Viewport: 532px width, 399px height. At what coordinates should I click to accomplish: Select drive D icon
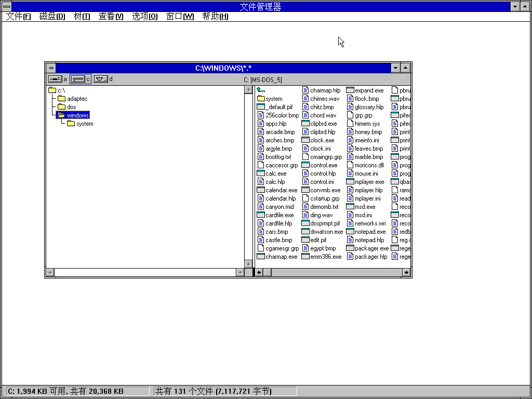pyautogui.click(x=101, y=79)
